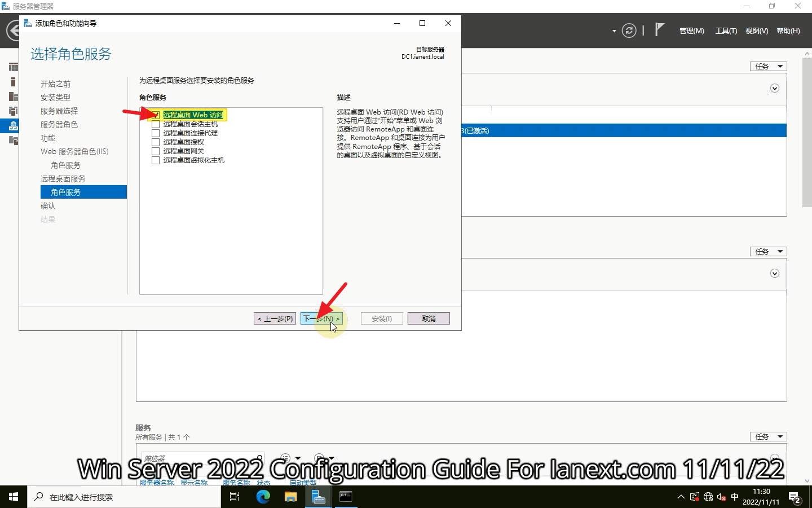812x508 pixels.
Task: Sort by 启动类型 column header
Action: point(303,483)
